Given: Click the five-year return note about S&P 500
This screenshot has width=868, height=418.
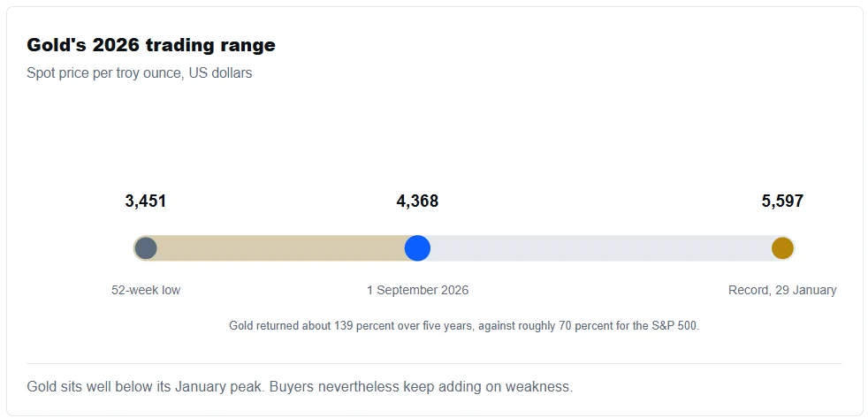Looking at the screenshot, I should pos(464,325).
